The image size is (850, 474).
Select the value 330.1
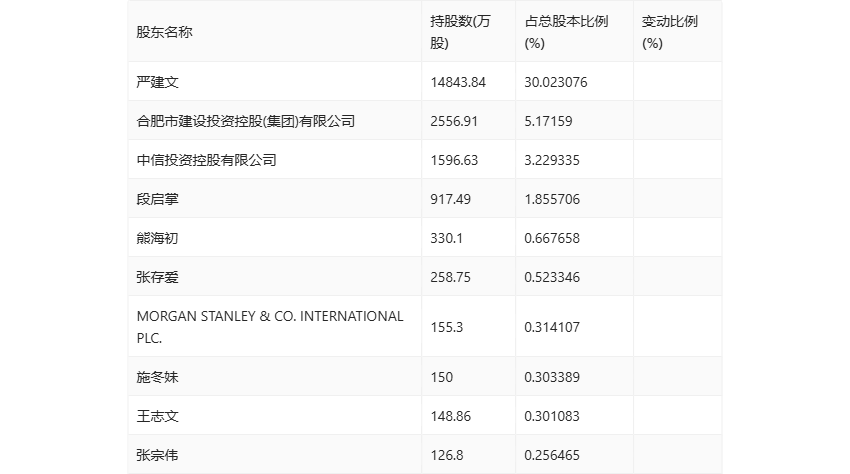[x=447, y=238]
